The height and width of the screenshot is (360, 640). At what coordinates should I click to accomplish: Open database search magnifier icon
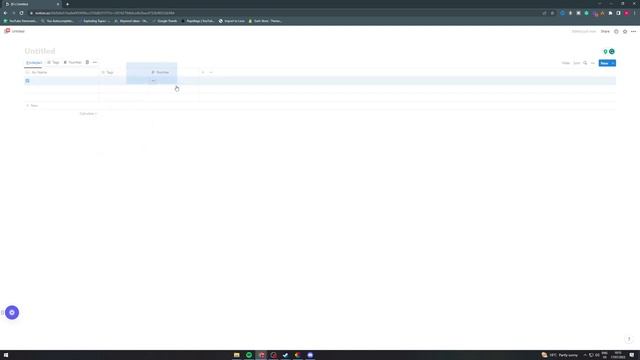tap(585, 63)
